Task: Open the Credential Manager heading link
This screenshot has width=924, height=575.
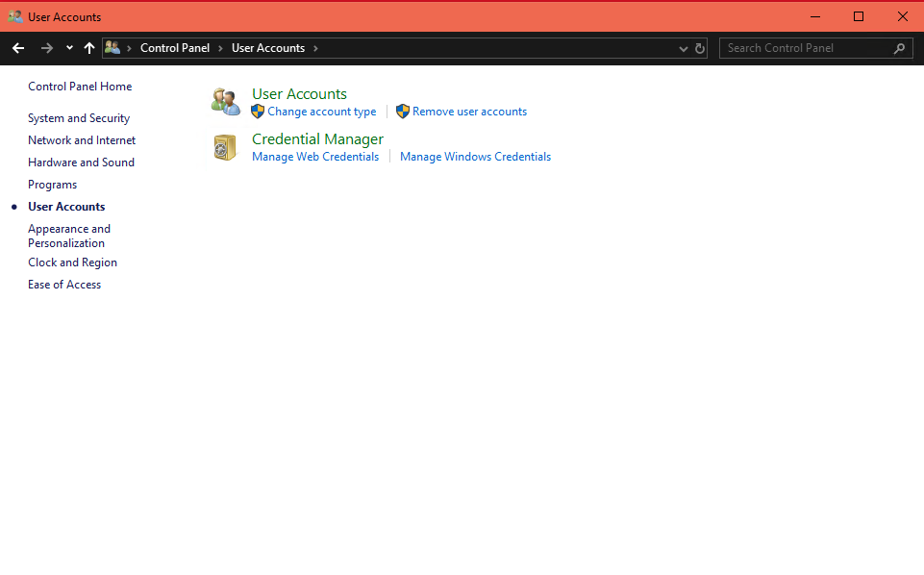Action: (x=317, y=139)
